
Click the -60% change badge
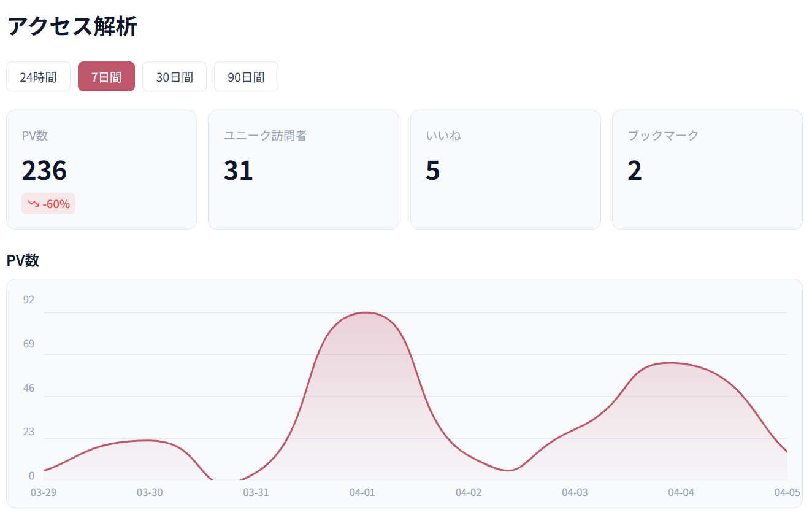[x=48, y=204]
